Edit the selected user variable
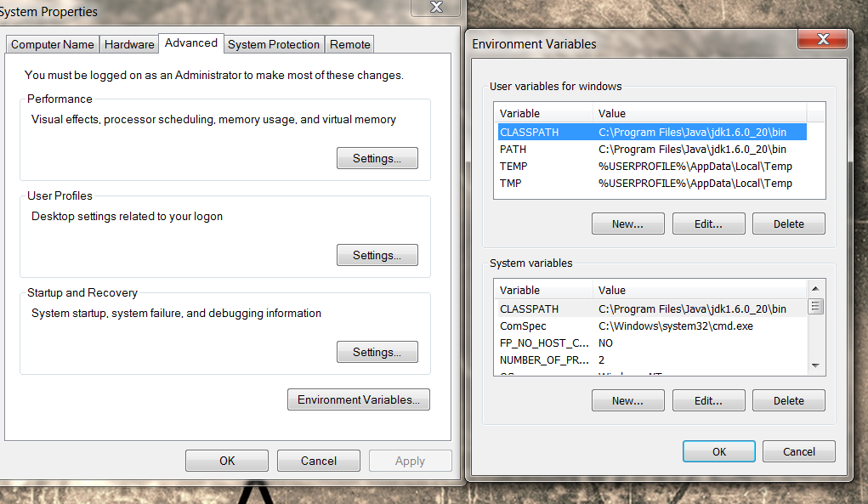The width and height of the screenshot is (868, 504). [x=708, y=224]
